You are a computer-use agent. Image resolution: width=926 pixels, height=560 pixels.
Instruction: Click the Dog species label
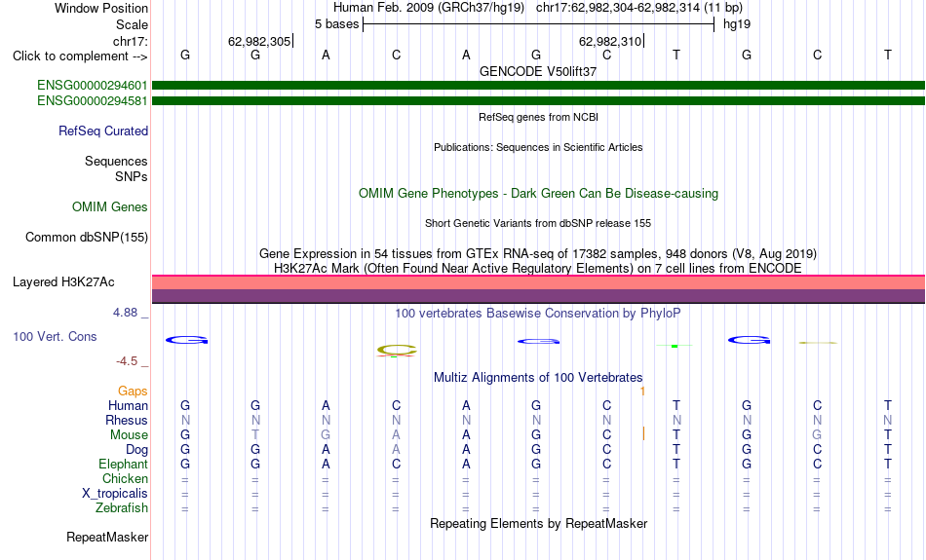(x=136, y=450)
